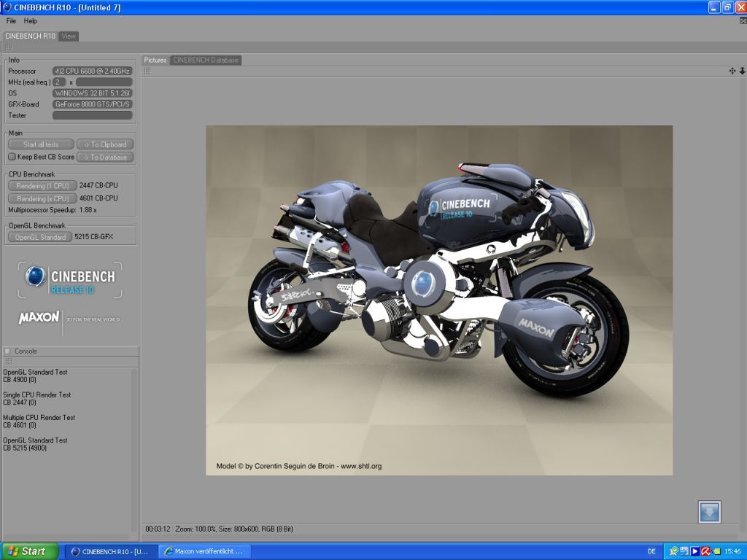
Task: Click the MHz core count field showing 2
Action: tap(59, 82)
